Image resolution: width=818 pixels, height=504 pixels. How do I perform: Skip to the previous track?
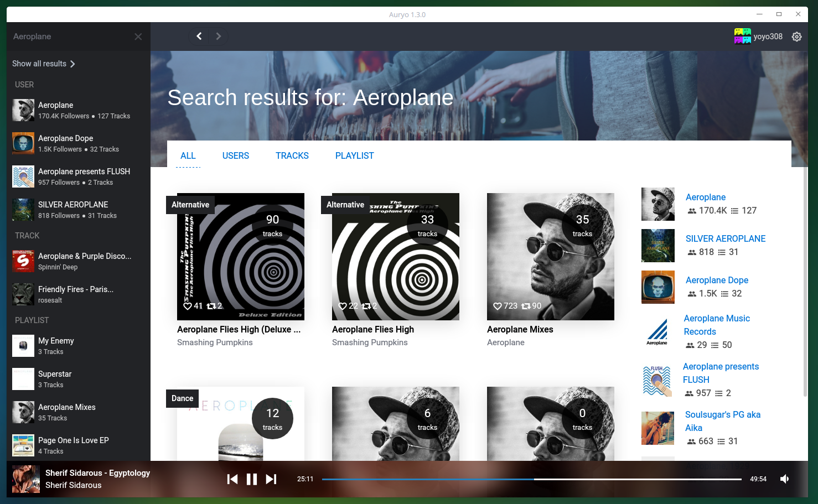point(232,479)
